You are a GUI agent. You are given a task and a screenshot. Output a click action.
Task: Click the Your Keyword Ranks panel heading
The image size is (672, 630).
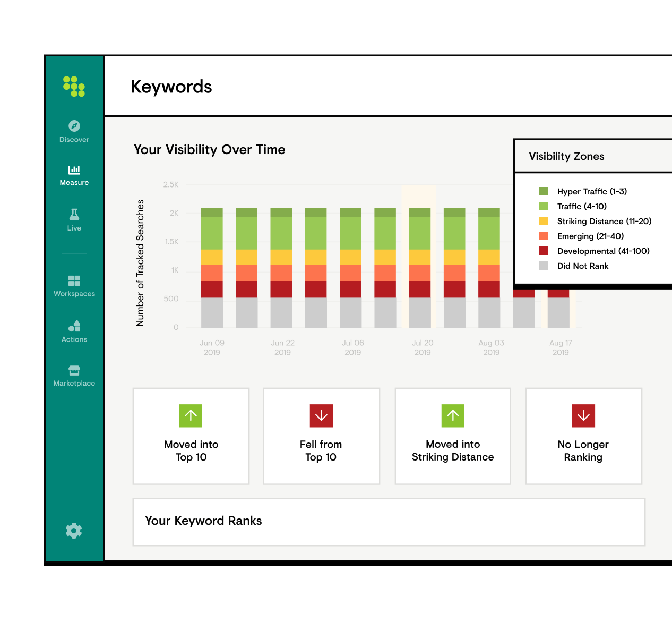click(203, 521)
